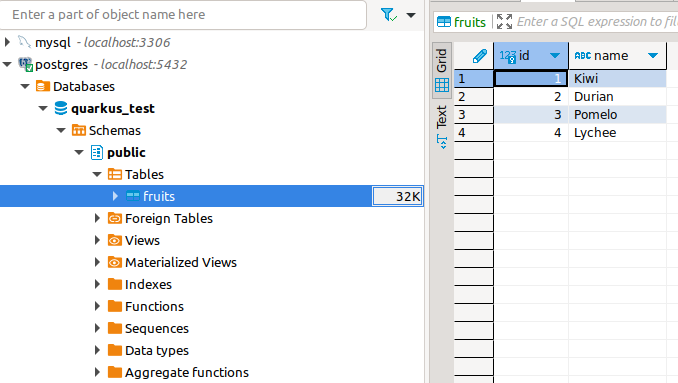Select the Durian cell in the name column
Viewport: 678px width, 383px height.
pyautogui.click(x=617, y=96)
